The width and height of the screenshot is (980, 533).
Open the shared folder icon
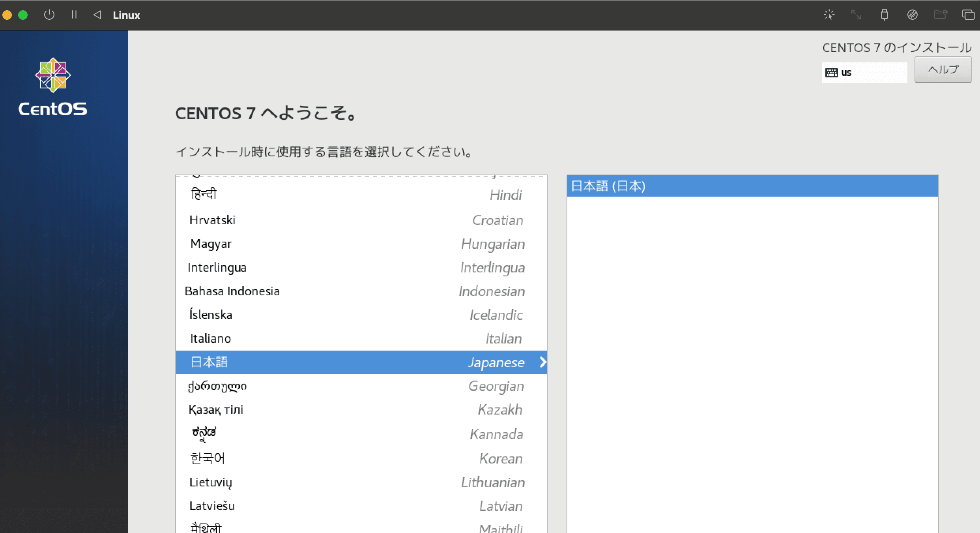coord(941,15)
